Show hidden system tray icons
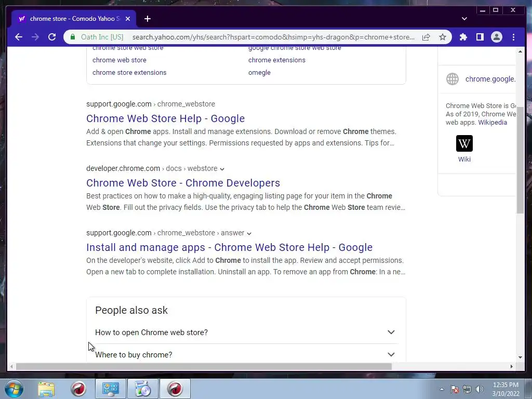 pyautogui.click(x=442, y=389)
